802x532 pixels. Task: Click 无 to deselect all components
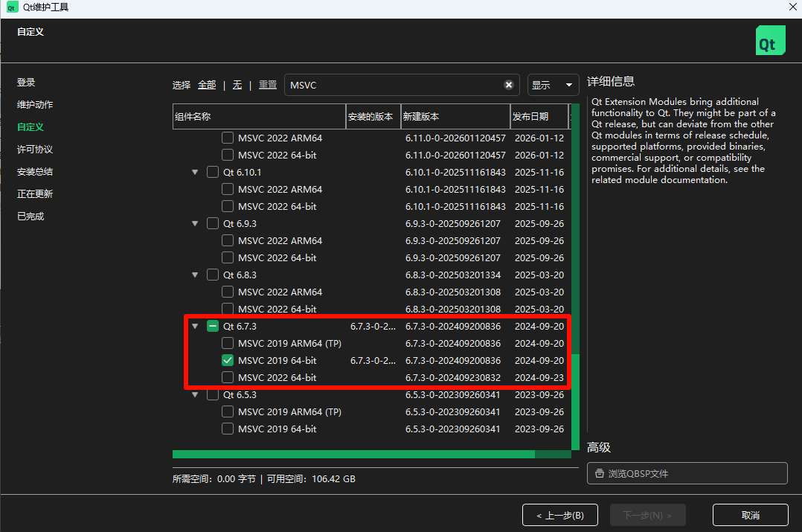[237, 85]
